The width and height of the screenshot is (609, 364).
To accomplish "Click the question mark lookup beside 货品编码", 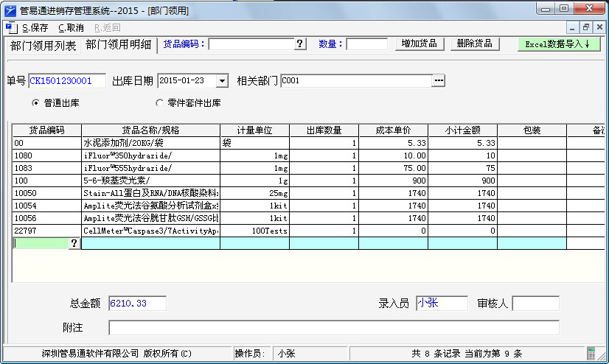I will click(x=300, y=44).
